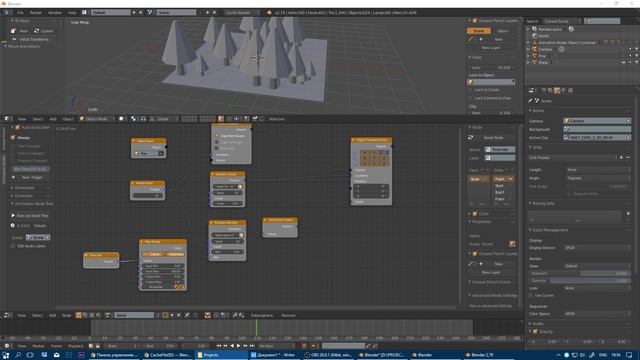Click the 3D View editor type icon
640x360 pixels.
coord(7,119)
